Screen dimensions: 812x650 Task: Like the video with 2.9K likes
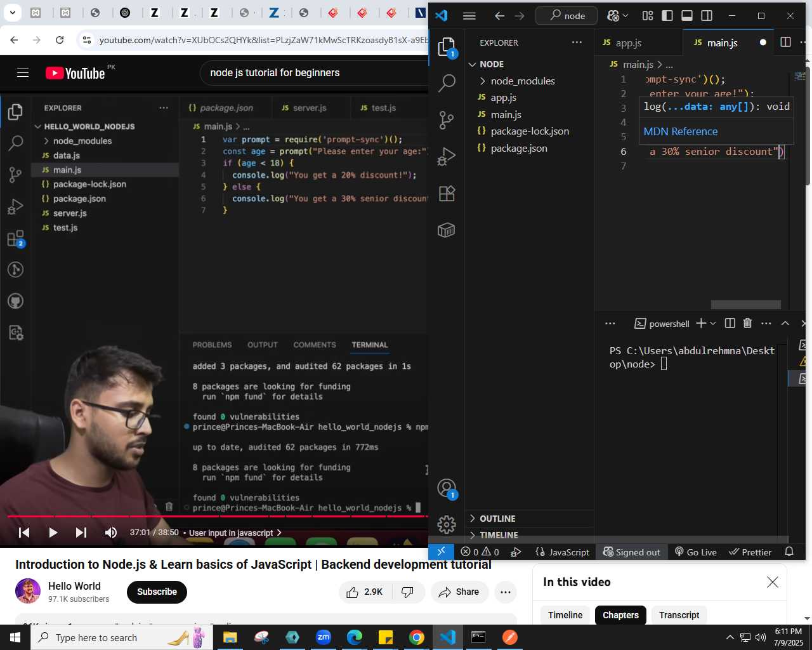tap(365, 592)
